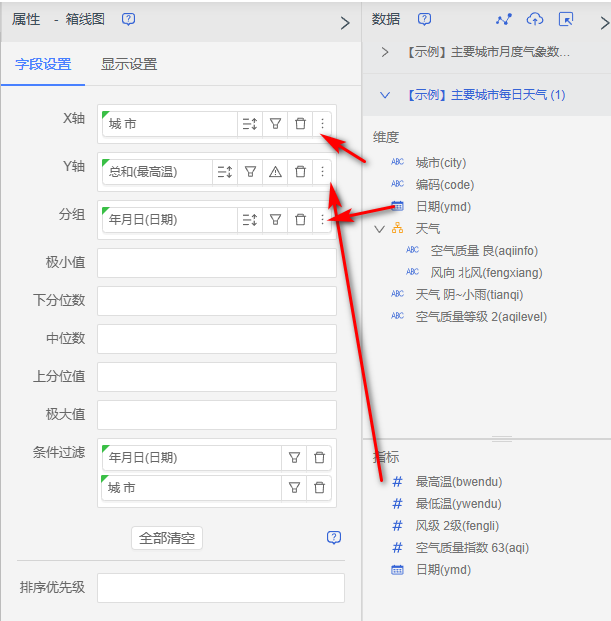This screenshot has height=621, width=611.
Task: Delete the X轴 城市 field
Action: coord(300,124)
